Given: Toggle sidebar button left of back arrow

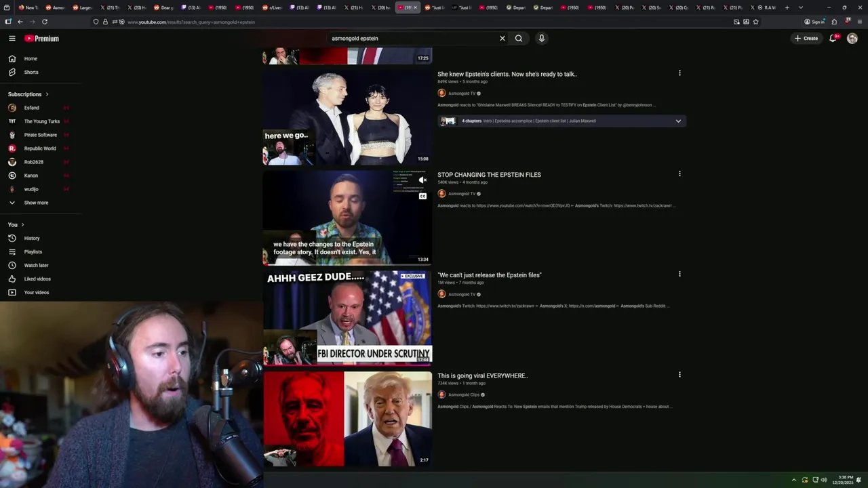Looking at the screenshot, I should (8, 22).
